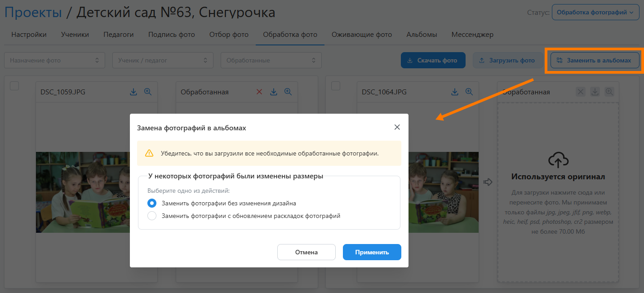Zoom into the DSC_1064.JPG photo

[469, 92]
